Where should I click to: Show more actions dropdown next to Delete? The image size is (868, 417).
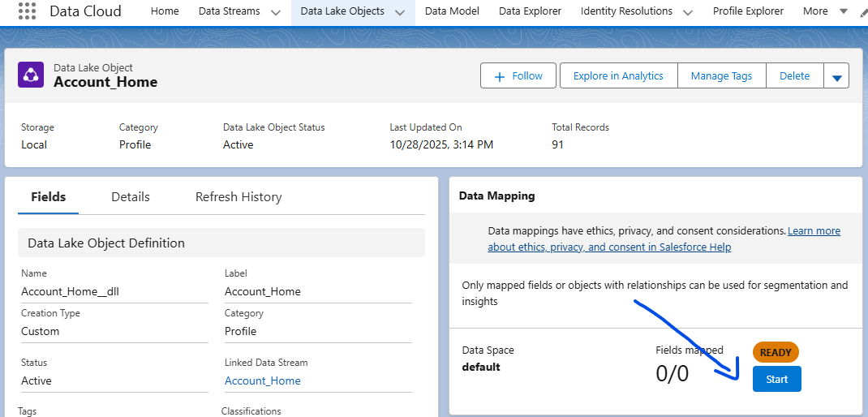point(836,76)
